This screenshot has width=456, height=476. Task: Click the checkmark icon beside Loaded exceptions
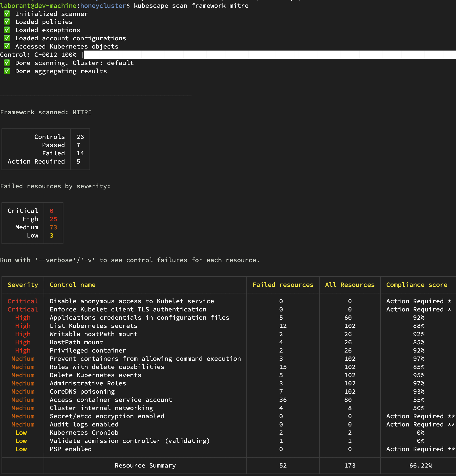7,30
